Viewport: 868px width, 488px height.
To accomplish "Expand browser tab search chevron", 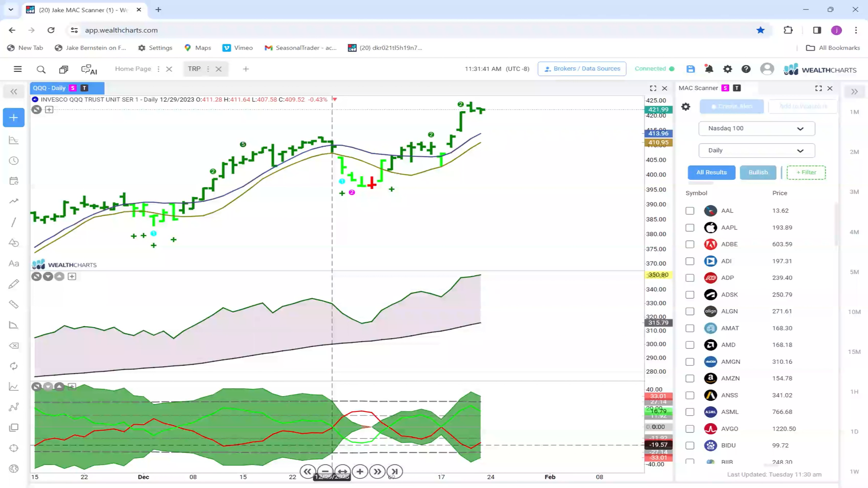I will 11,9.
